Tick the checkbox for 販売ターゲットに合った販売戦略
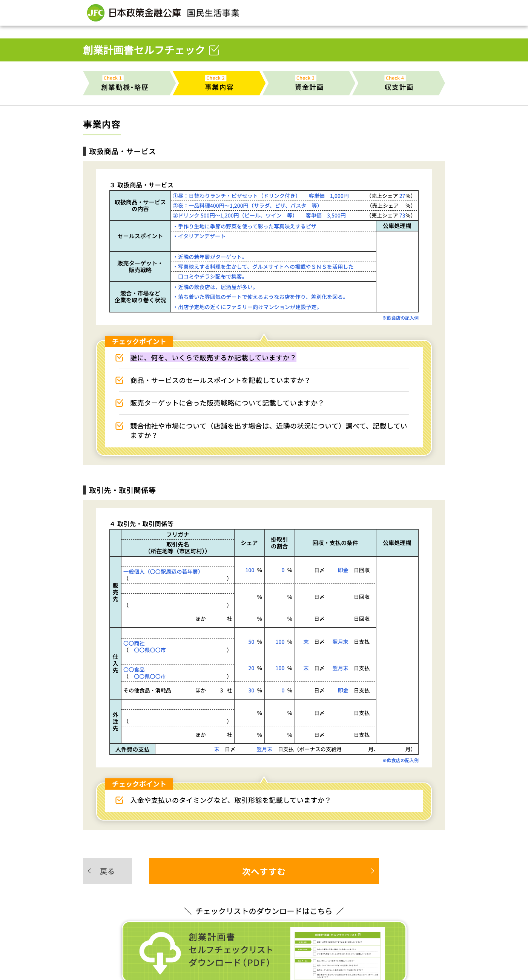Viewport: 528px width, 980px height. tap(119, 403)
